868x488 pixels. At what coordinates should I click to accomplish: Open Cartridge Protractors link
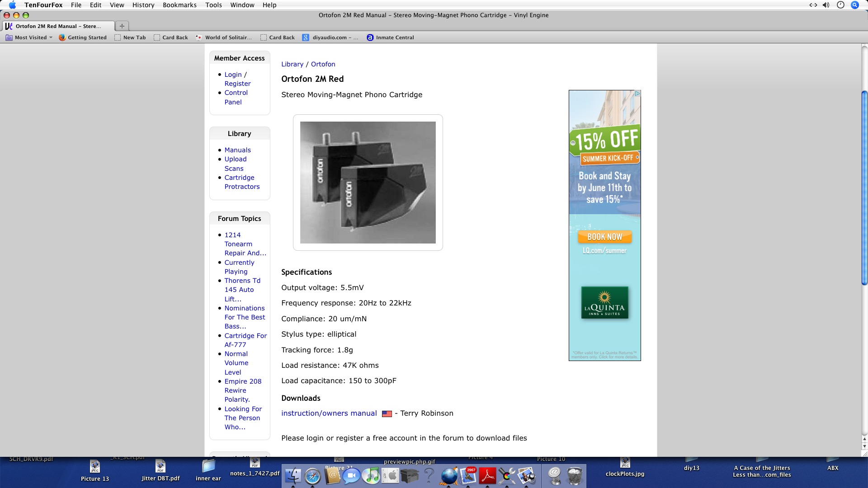(x=242, y=182)
